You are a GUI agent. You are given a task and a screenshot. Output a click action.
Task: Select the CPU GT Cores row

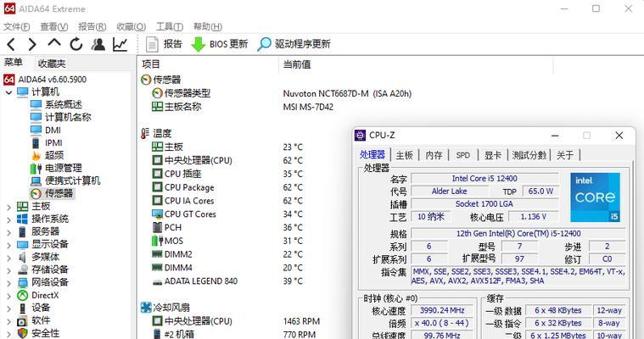click(x=227, y=214)
